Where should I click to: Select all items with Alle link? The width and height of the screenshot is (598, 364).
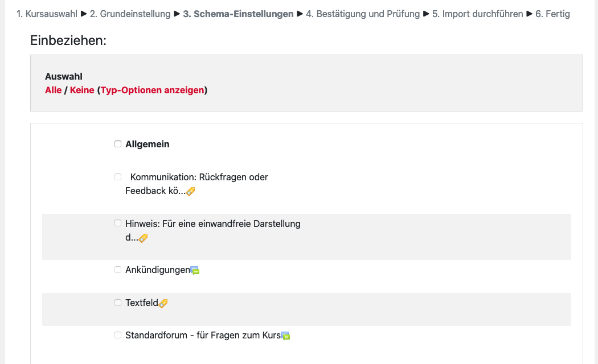[x=54, y=90]
